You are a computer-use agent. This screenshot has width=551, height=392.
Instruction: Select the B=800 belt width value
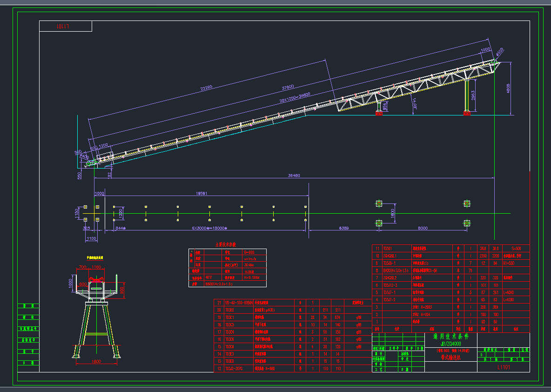click(x=250, y=252)
